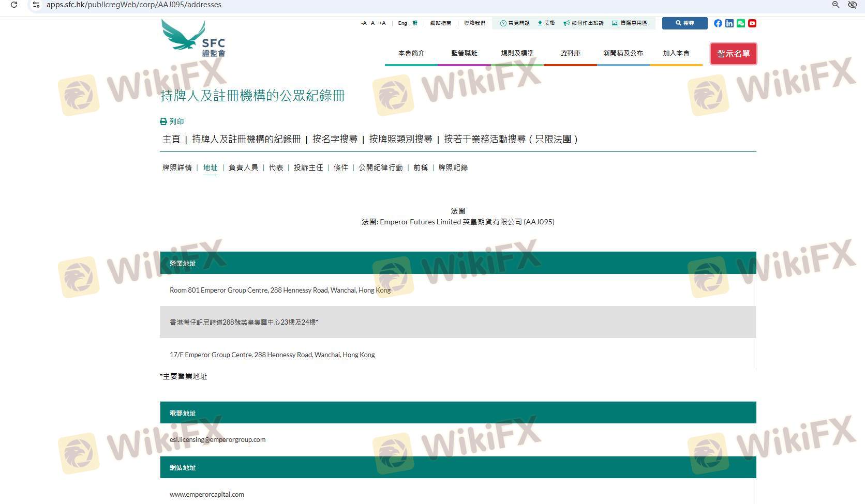The image size is (865, 504).
Task: Expand the 監管職能 navigation menu
Action: (464, 53)
